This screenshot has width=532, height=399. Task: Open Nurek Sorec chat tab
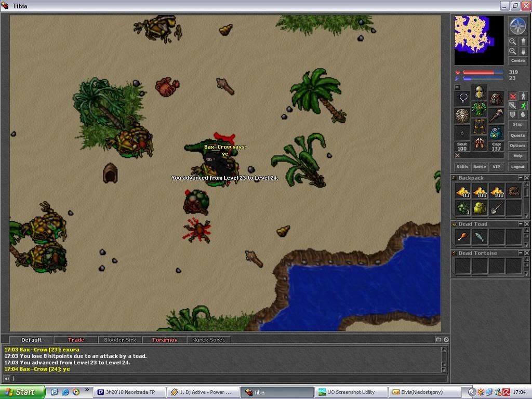point(208,340)
